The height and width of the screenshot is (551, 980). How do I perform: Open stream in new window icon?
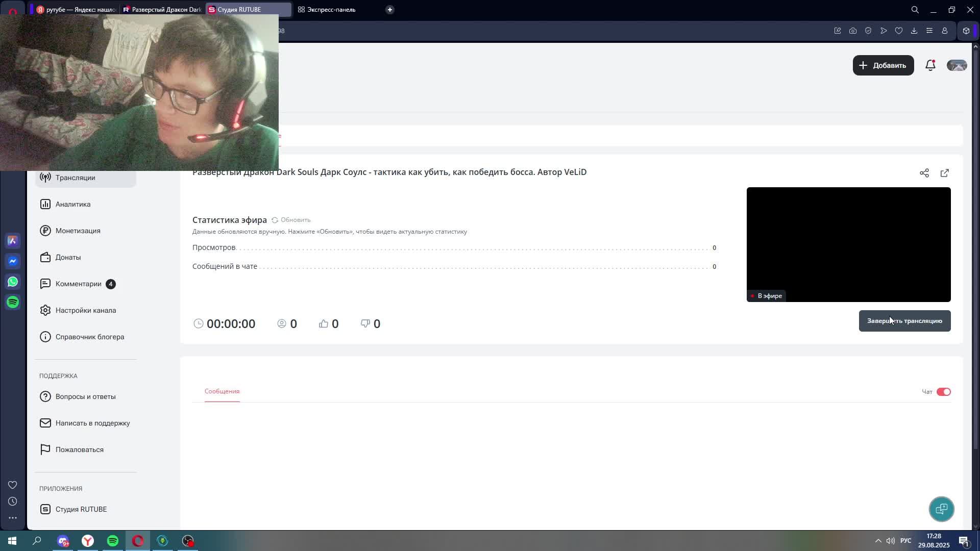pos(944,173)
